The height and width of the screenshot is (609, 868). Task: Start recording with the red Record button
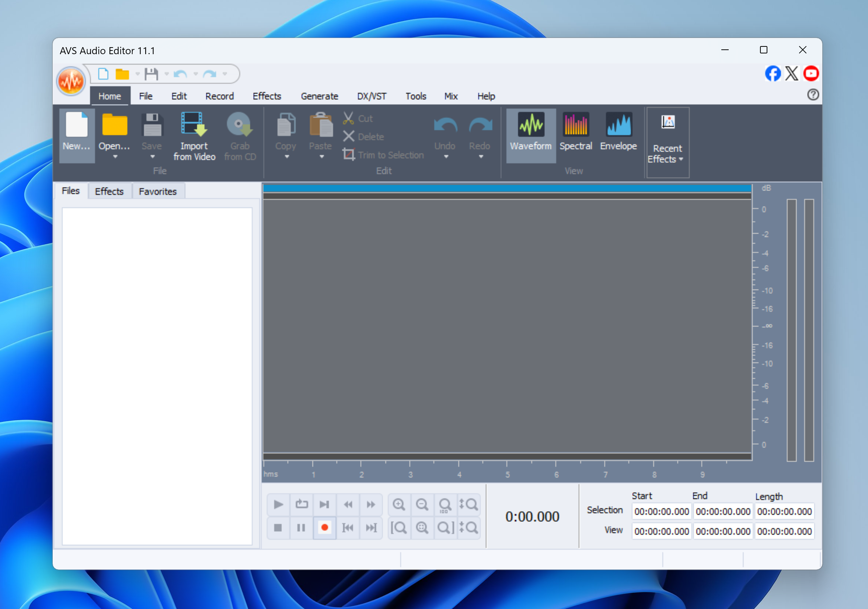click(324, 528)
